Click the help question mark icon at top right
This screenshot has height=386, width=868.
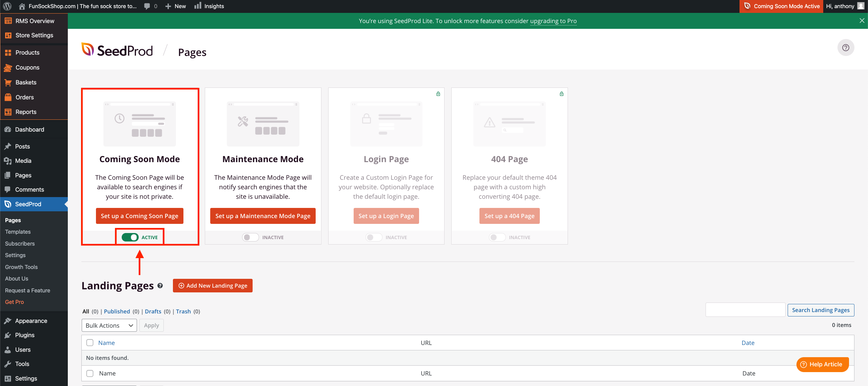point(846,47)
